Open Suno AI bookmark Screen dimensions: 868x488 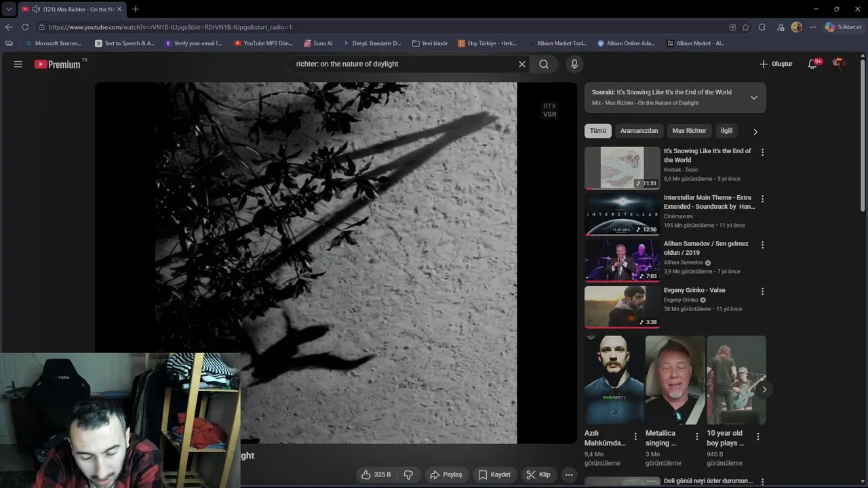[x=319, y=43]
